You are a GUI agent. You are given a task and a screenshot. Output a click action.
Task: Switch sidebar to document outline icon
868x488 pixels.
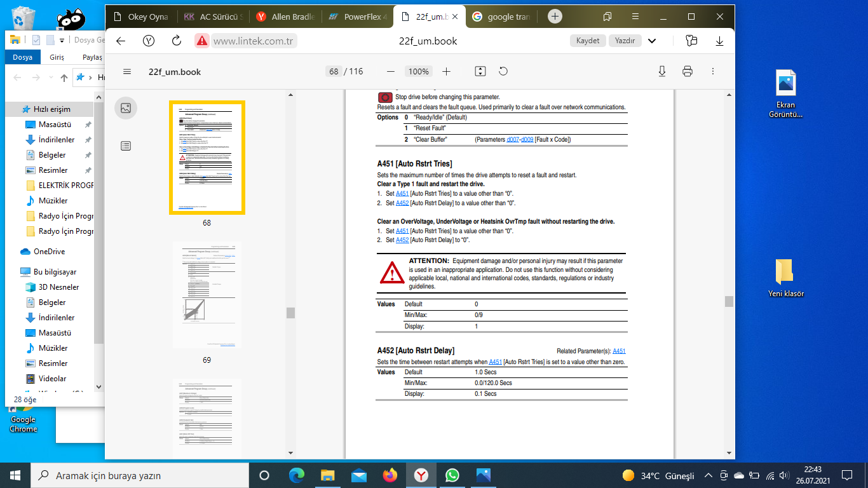click(126, 146)
